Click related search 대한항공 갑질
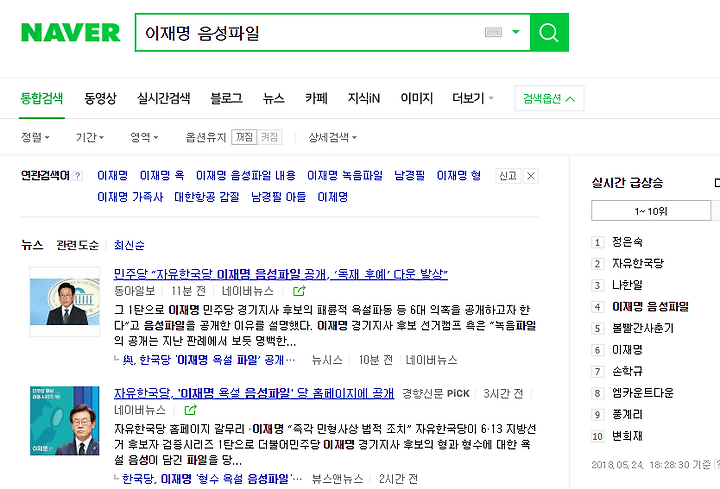Screen dimensions: 720x489 coord(207,197)
